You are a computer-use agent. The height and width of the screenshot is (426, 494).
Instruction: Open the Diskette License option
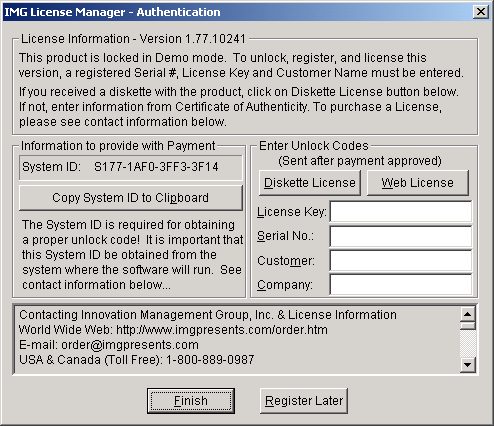(310, 183)
